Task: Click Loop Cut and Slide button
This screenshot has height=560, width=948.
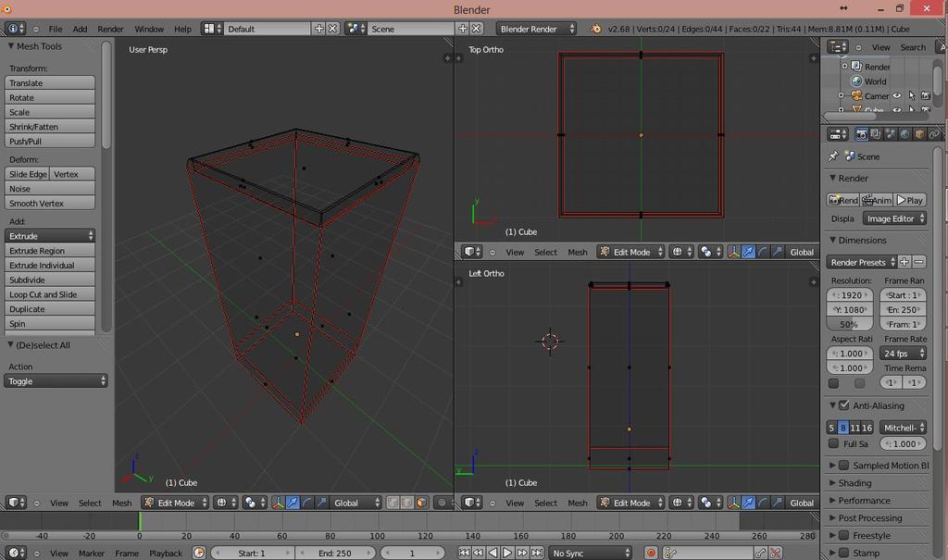Action: click(50, 294)
